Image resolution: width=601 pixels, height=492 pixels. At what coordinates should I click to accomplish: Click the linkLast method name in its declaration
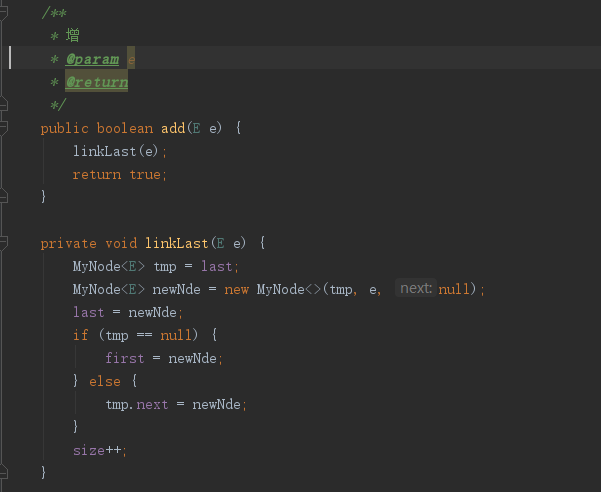[x=176, y=243]
